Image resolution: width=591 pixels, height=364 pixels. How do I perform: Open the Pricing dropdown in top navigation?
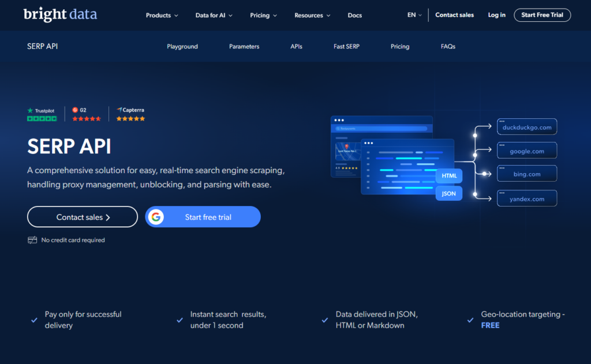click(263, 16)
